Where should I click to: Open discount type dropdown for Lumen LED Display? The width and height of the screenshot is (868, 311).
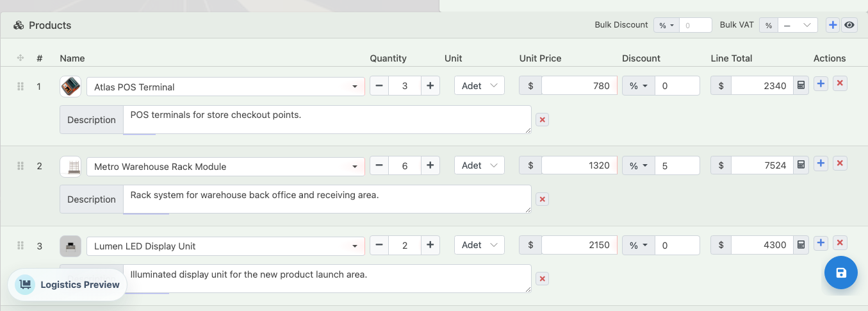[638, 245]
